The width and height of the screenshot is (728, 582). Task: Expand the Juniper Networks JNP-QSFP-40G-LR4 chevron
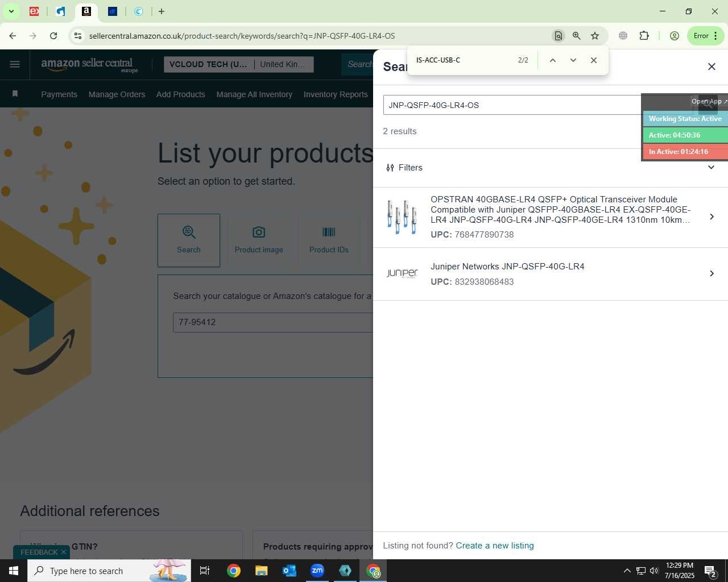tap(712, 273)
